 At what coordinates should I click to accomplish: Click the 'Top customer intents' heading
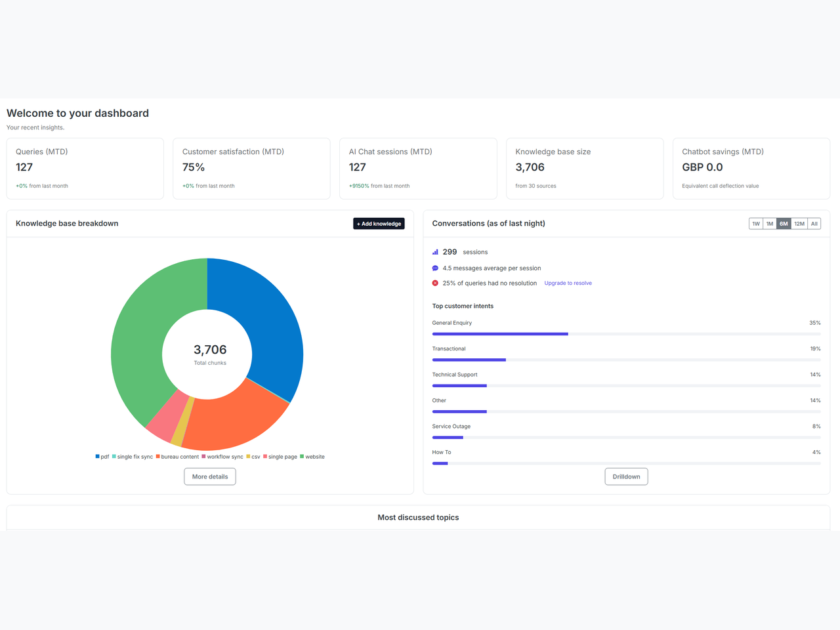coord(463,306)
